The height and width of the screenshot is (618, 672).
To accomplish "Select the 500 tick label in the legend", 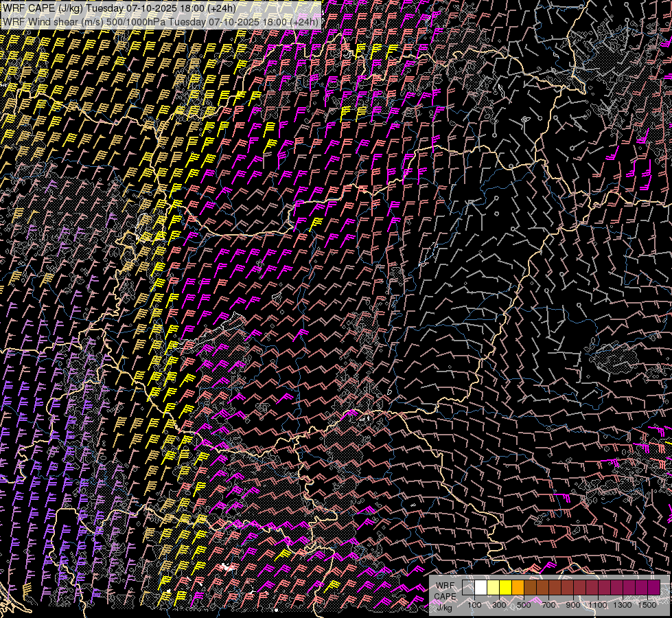I will [x=524, y=604].
